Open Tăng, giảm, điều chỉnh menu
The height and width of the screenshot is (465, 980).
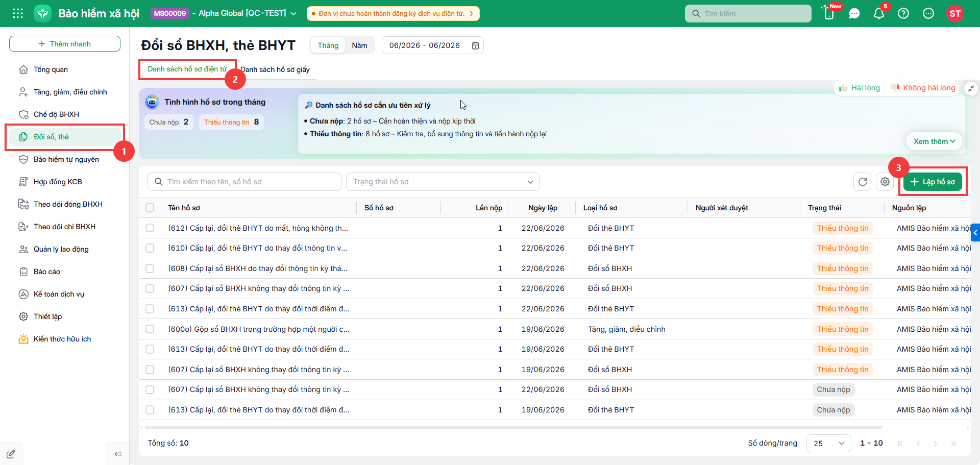pos(65,92)
